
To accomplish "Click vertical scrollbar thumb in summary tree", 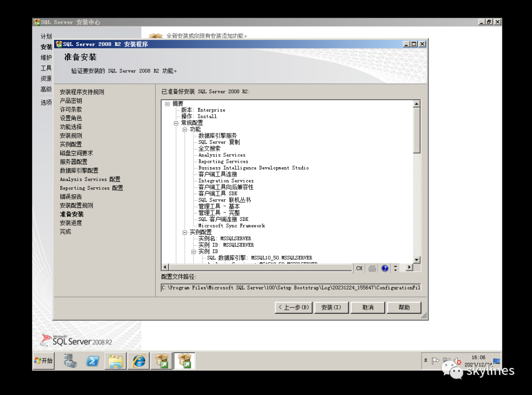I will [417, 130].
